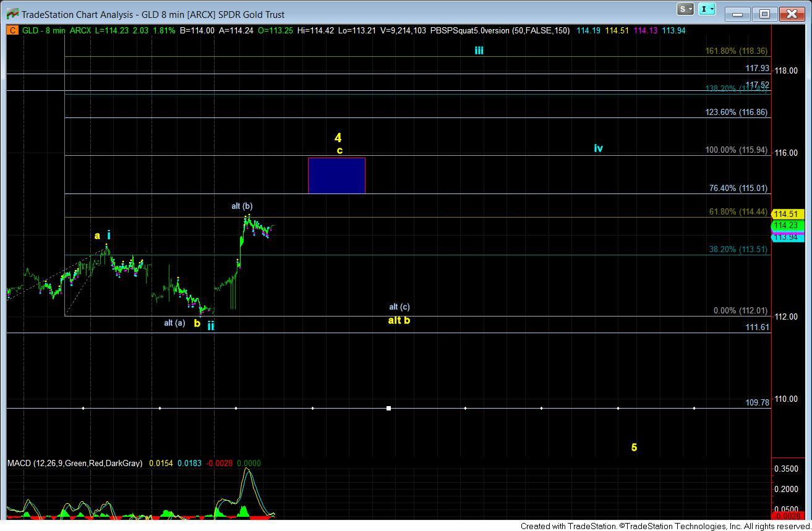Click the green 114.23 last price tag
Image resolution: width=812 pixels, height=531 pixels.
coord(788,226)
